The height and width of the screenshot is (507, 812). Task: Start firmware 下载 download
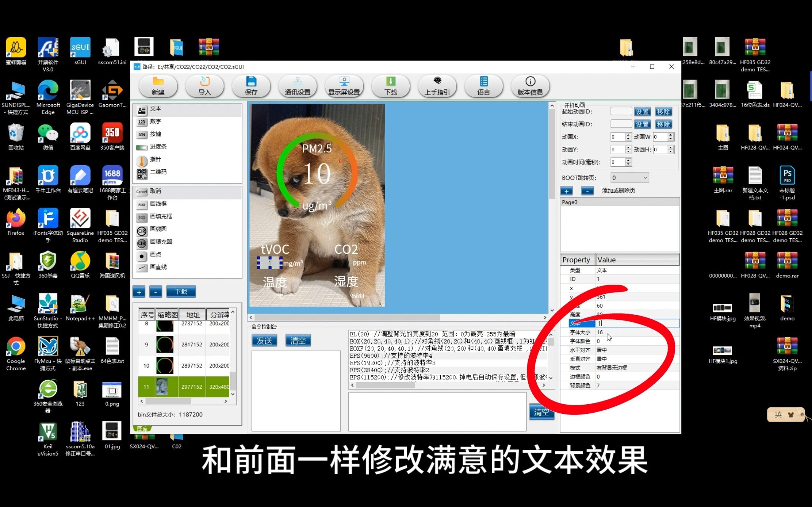point(390,86)
